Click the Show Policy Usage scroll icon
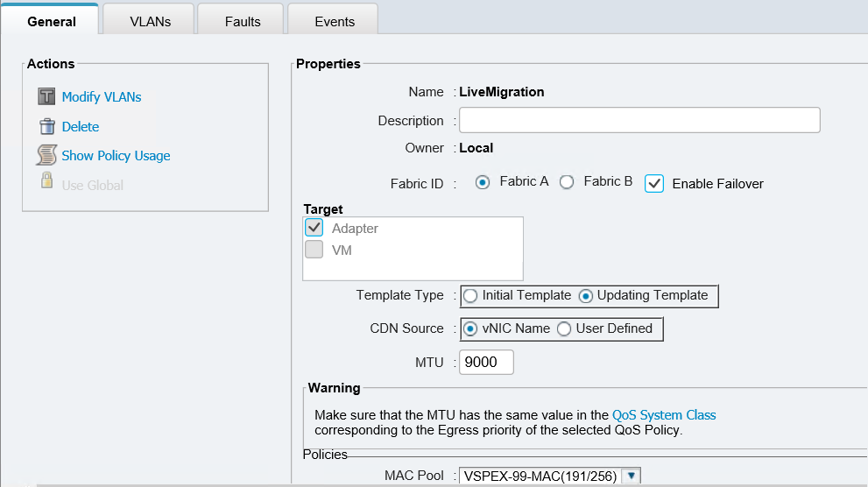868x487 pixels. tap(46, 155)
